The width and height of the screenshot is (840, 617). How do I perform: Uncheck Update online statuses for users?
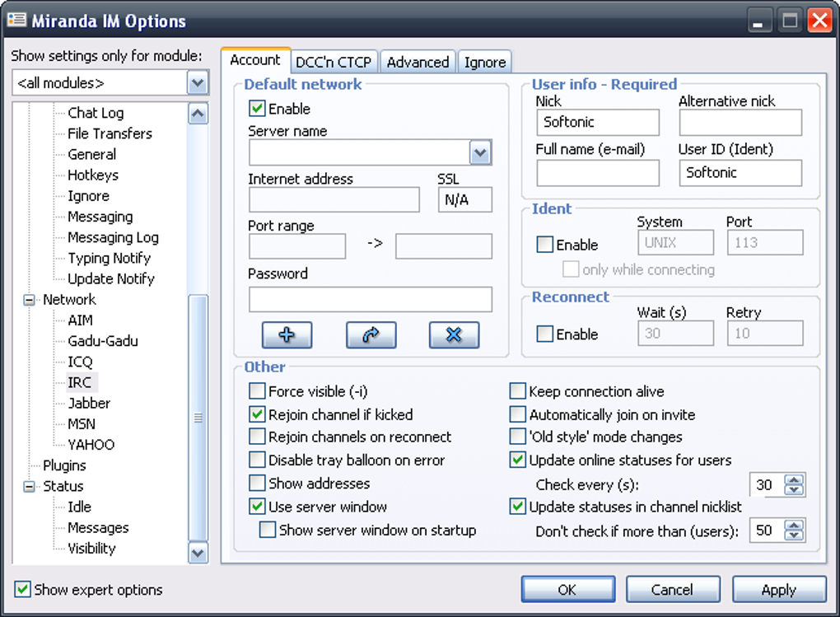[x=517, y=460]
